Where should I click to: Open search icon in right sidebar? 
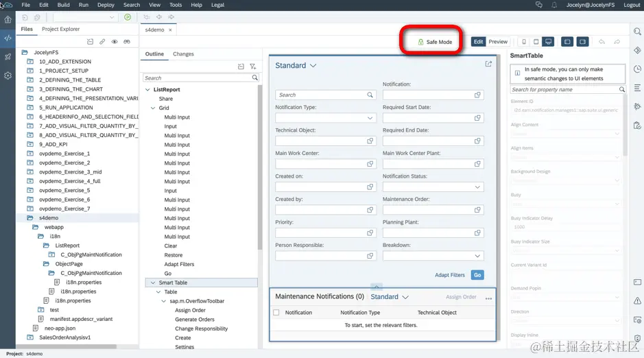pyautogui.click(x=637, y=31)
